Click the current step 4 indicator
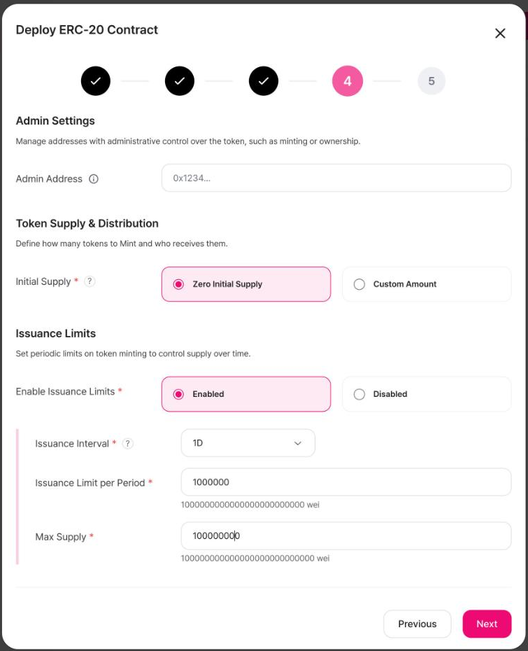The height and width of the screenshot is (651, 528). point(347,81)
